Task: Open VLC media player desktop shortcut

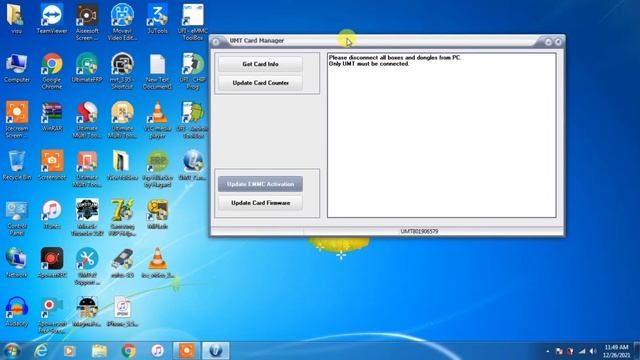Action: pos(158,120)
